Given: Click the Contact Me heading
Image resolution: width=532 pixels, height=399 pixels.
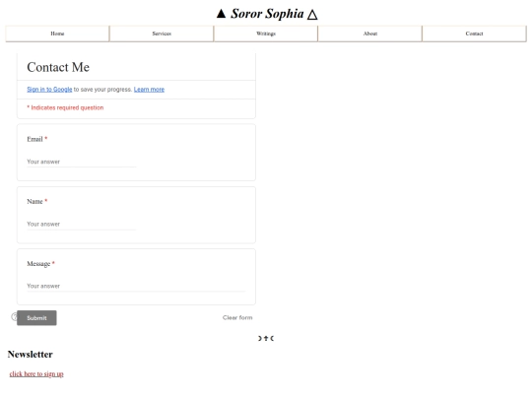Looking at the screenshot, I should (x=58, y=67).
